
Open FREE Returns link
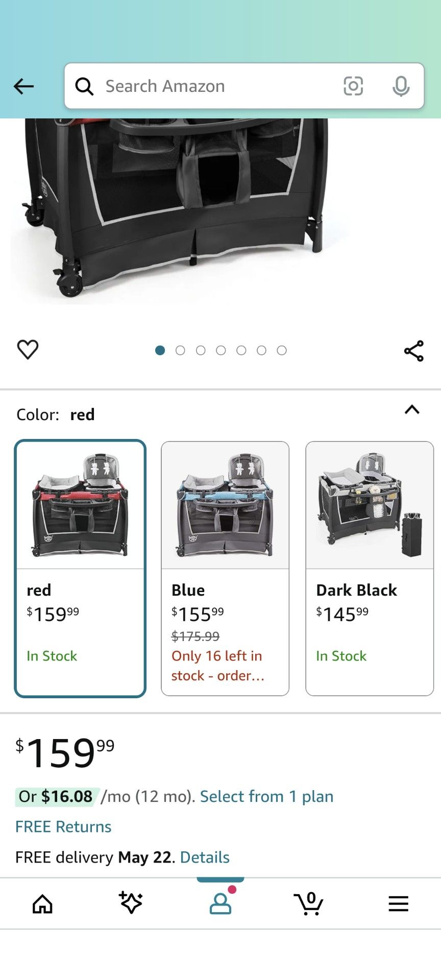[63, 827]
